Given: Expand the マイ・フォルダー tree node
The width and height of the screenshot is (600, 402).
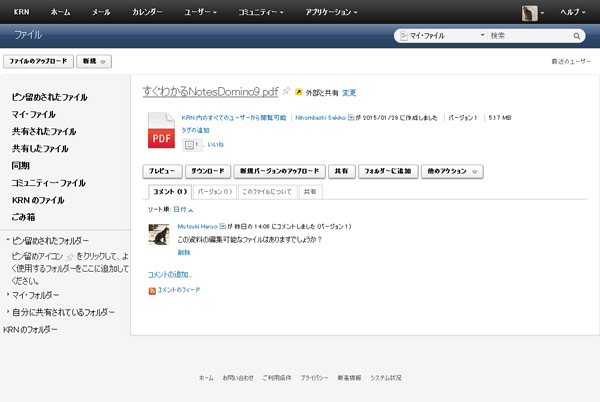Looking at the screenshot, I should tap(7, 295).
